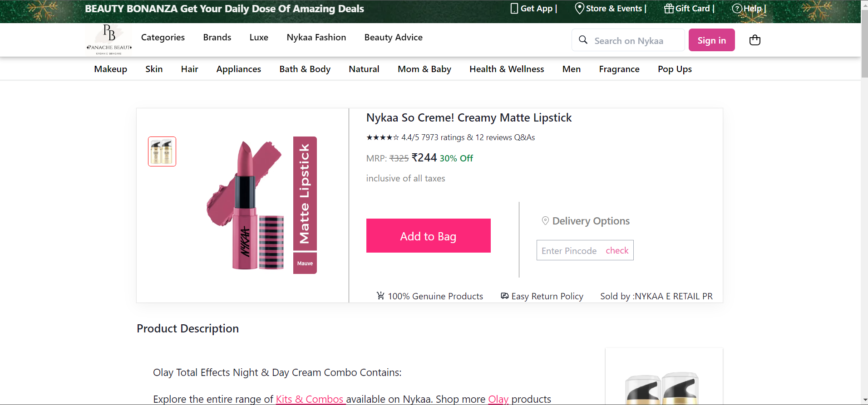The width and height of the screenshot is (868, 405).
Task: Click '100% Genuine Products' text
Action: pyautogui.click(x=435, y=296)
